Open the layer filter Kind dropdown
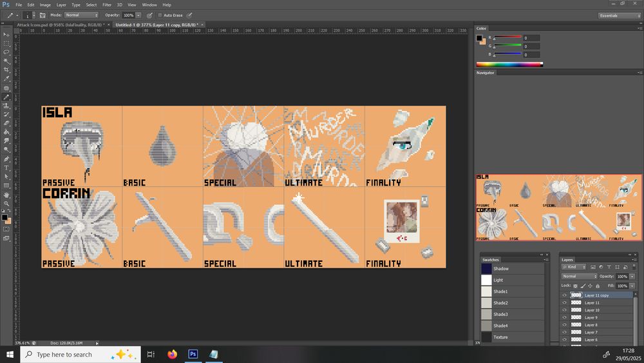This screenshot has width=644, height=363. coord(574,267)
